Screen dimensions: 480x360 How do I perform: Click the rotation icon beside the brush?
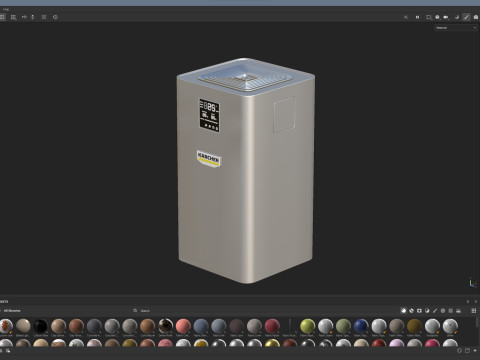pyautogui.click(x=457, y=17)
